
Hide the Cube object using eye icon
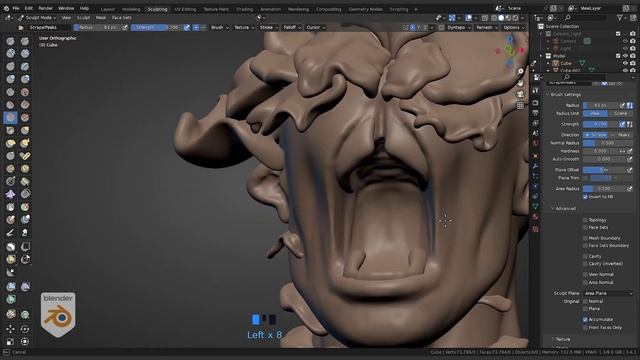(625, 63)
